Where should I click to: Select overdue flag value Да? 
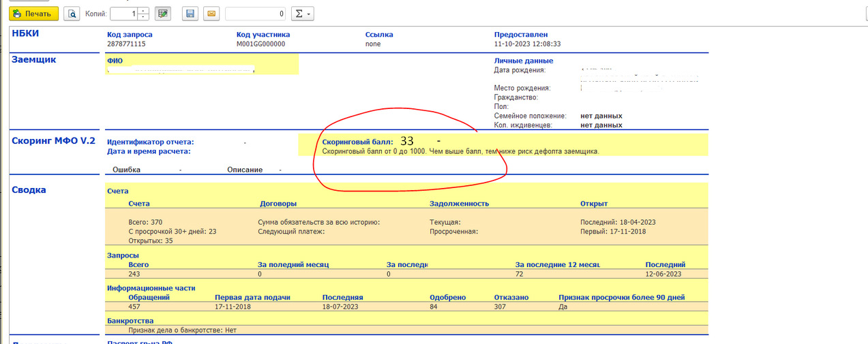tap(563, 307)
